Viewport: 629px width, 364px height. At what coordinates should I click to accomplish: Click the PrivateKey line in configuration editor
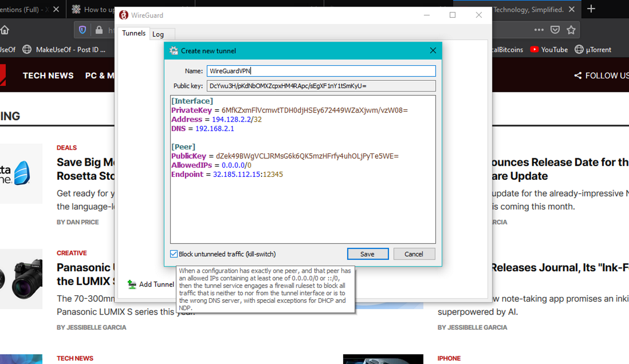coord(290,110)
